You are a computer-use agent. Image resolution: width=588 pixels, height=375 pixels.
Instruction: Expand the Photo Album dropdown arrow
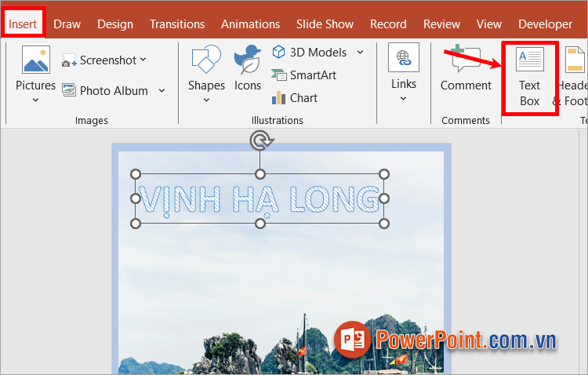pos(162,90)
